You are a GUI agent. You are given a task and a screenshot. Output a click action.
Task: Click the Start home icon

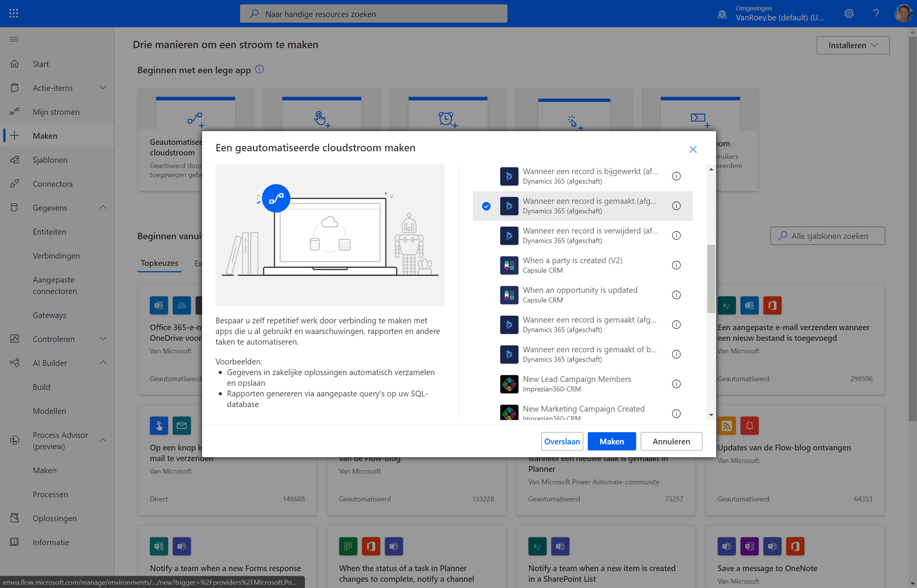(15, 64)
